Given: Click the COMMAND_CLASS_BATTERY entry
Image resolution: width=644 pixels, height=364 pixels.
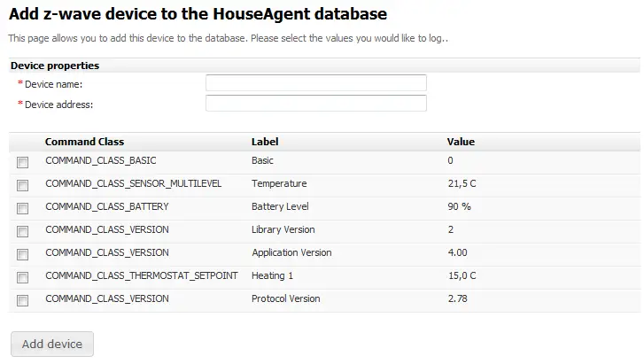Looking at the screenshot, I should 107,206.
